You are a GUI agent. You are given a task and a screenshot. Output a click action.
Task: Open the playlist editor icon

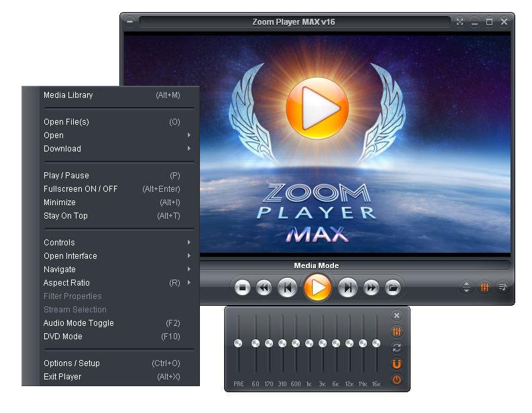coord(502,287)
